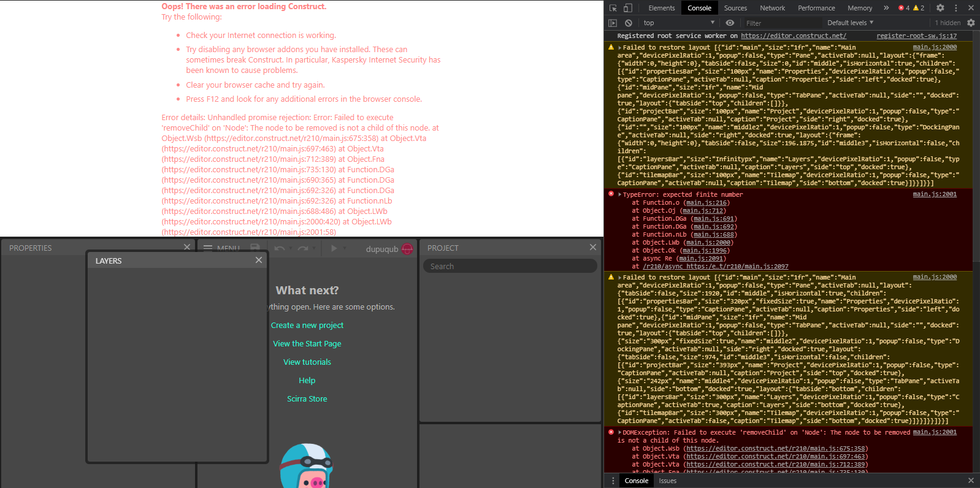This screenshot has height=488, width=980.
Task: Click the Construct redo icon
Action: coord(302,248)
